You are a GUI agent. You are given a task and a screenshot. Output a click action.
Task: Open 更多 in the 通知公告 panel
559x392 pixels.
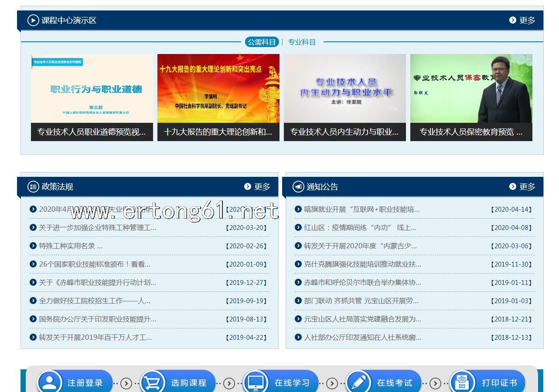point(522,187)
